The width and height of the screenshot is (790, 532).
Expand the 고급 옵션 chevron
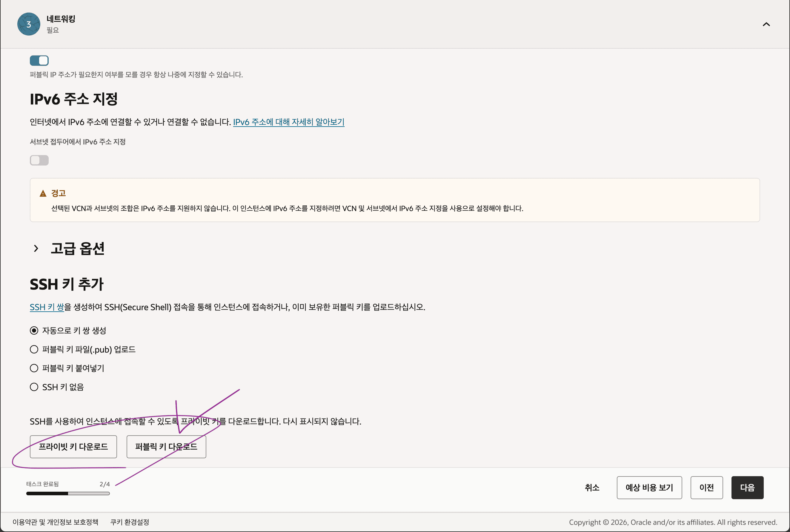(x=36, y=248)
